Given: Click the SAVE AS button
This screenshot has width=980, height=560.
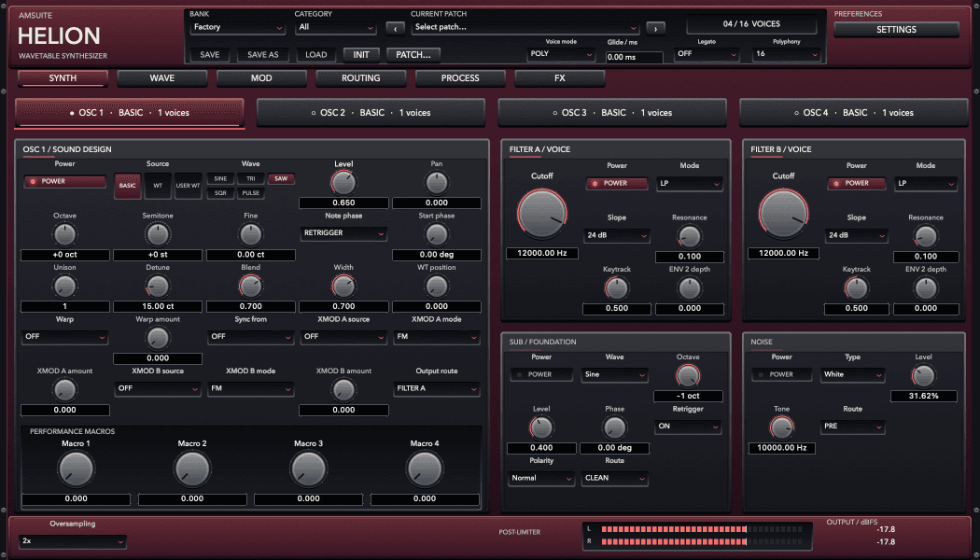Looking at the screenshot, I should click(x=262, y=55).
